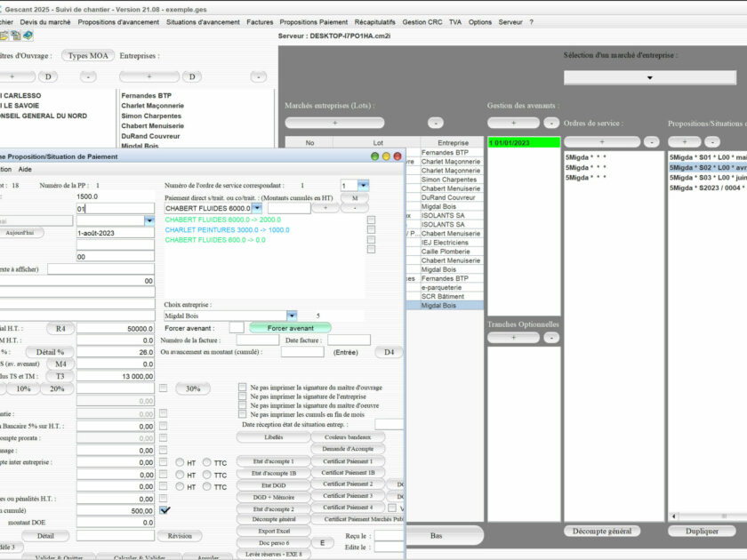Click the E button next to Doc perso 6

point(322,543)
